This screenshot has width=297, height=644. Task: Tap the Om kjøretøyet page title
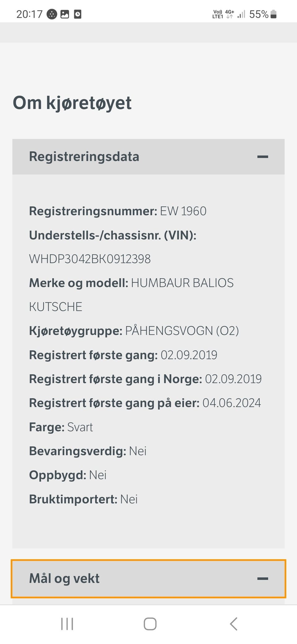tap(72, 103)
